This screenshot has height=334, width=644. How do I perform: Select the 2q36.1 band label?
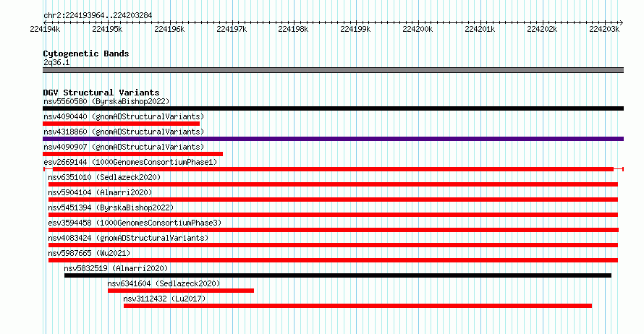56,62
